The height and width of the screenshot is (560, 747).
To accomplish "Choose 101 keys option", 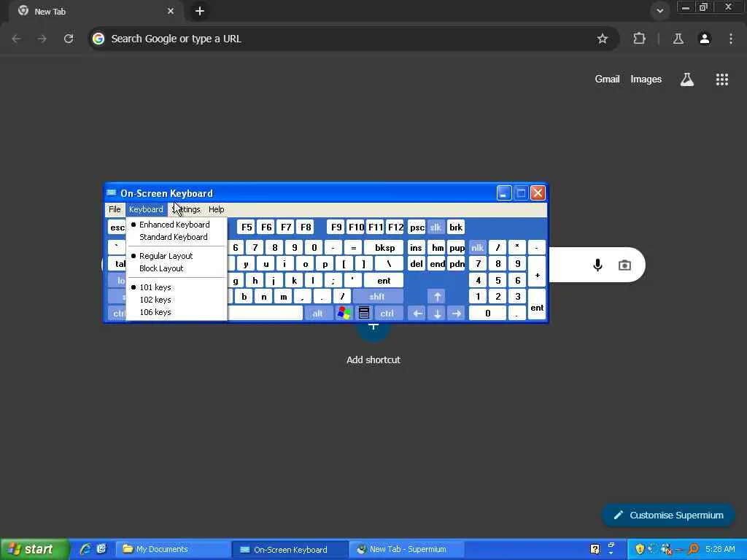I will click(x=155, y=287).
